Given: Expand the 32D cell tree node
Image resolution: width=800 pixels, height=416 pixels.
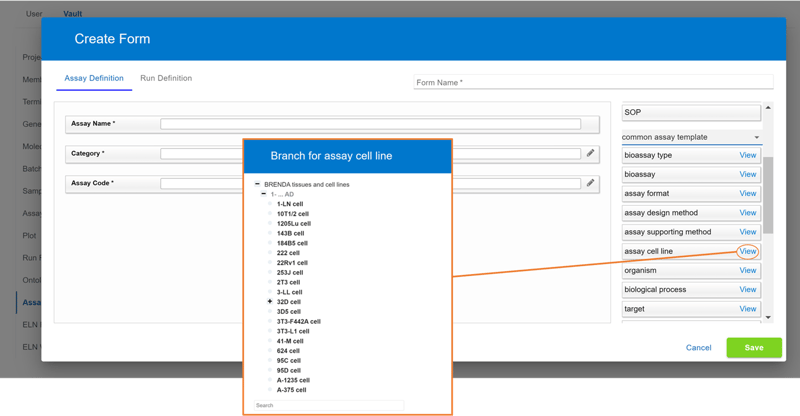Looking at the screenshot, I should pos(270,301).
